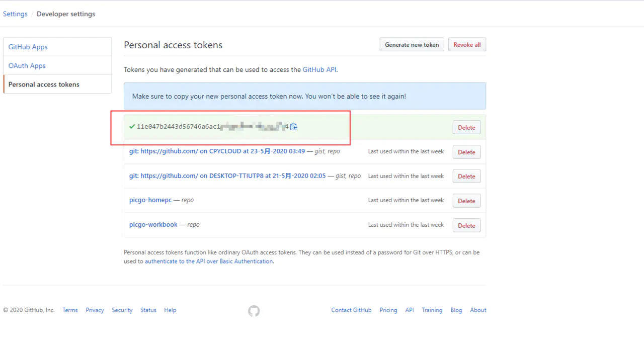This screenshot has height=351, width=644.
Task: Click Generate new token button
Action: 412,45
